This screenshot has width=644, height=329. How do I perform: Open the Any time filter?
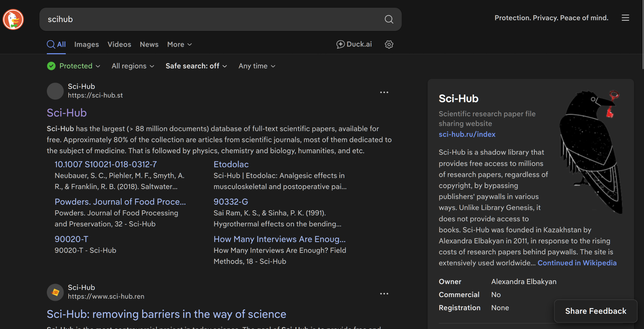pos(257,66)
